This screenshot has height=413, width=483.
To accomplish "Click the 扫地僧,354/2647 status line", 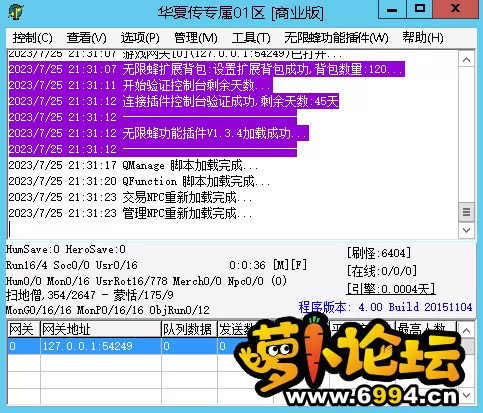I will (90, 295).
